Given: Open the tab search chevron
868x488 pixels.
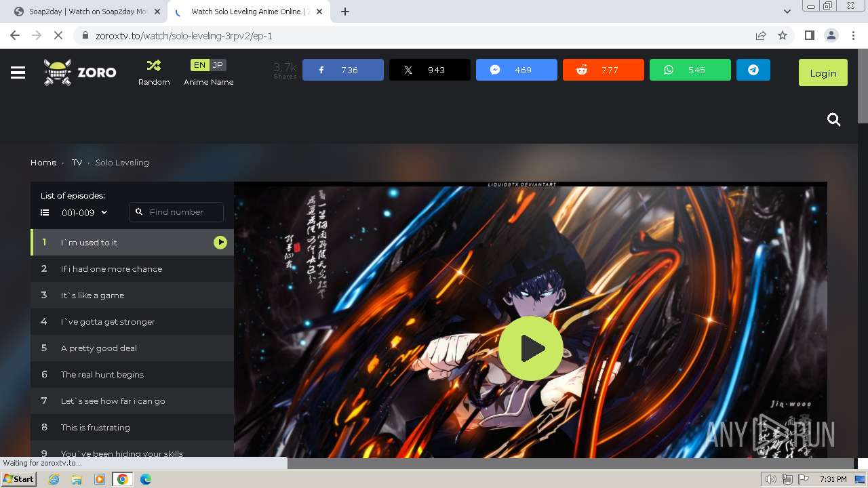Looking at the screenshot, I should pyautogui.click(x=787, y=12).
